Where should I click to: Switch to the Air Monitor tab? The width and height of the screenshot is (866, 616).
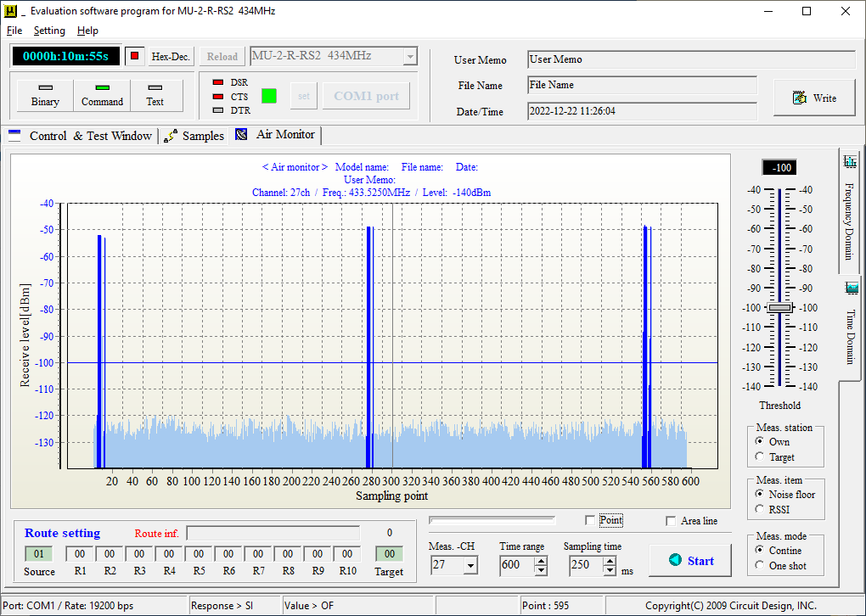275,135
